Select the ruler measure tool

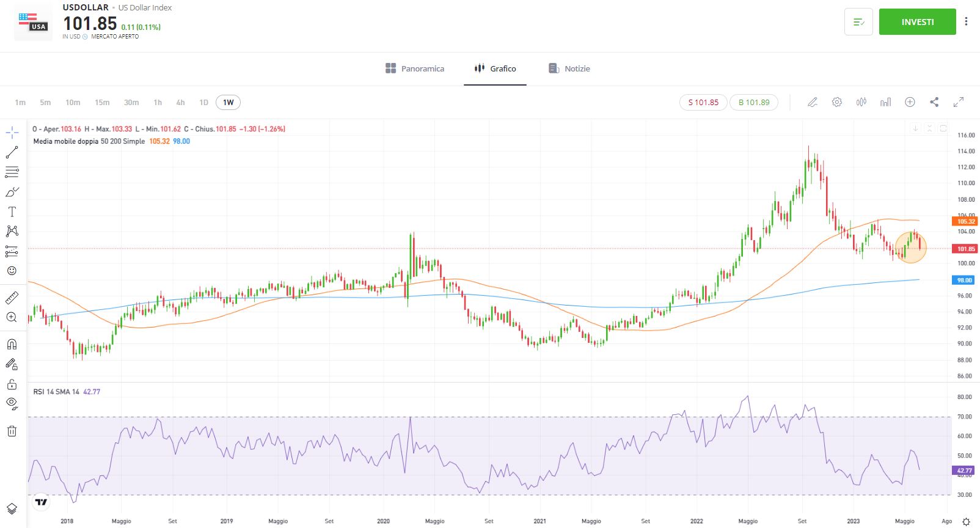click(x=12, y=298)
